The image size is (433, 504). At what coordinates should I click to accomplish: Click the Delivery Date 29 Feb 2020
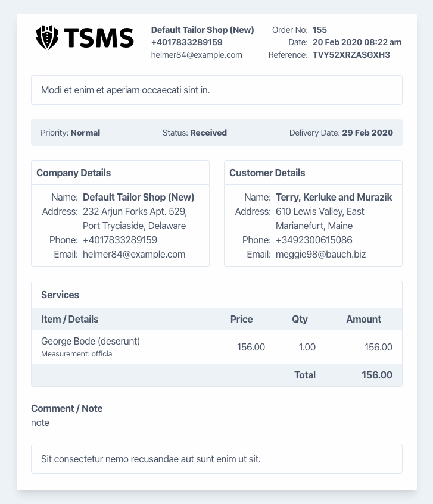click(341, 133)
